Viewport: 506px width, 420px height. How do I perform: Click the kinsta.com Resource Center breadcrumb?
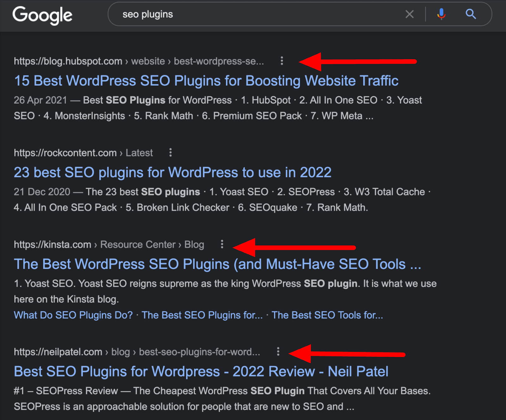tap(109, 244)
